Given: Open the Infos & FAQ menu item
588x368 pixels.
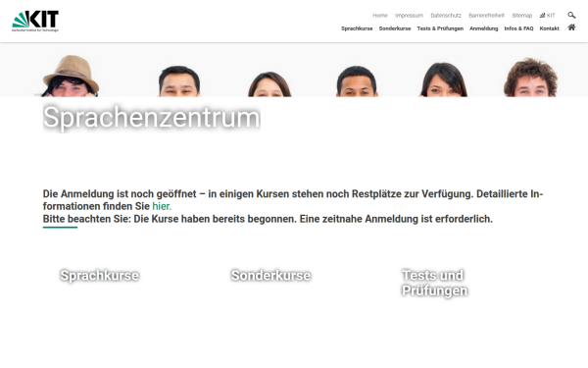Looking at the screenshot, I should 518,28.
